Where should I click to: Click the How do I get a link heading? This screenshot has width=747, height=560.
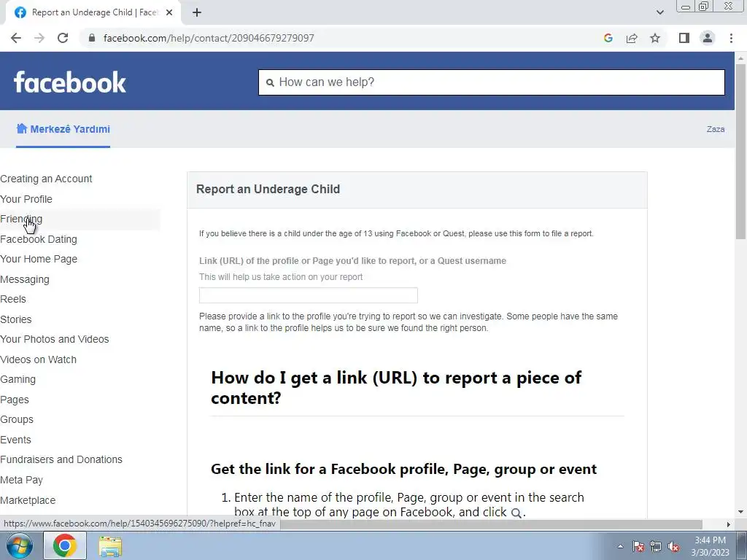pyautogui.click(x=396, y=388)
